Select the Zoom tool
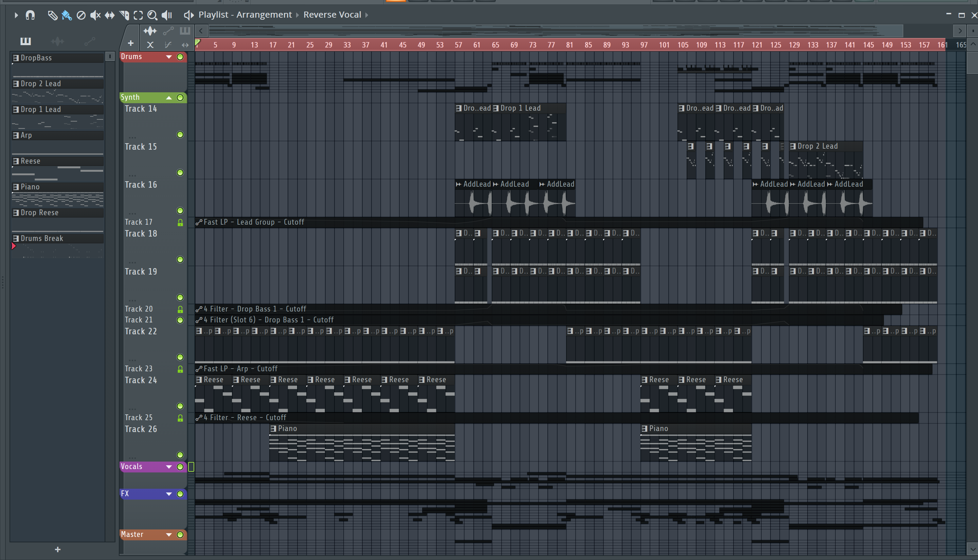 [x=152, y=15]
